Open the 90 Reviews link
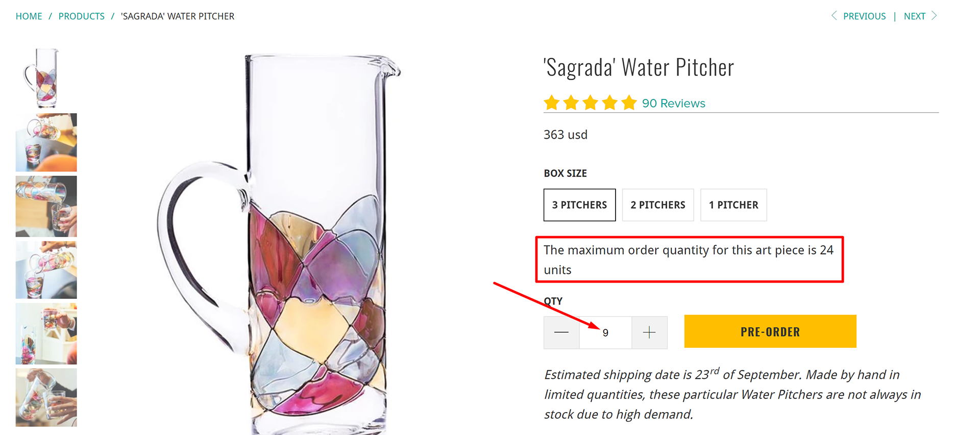The height and width of the screenshot is (435, 980). tap(674, 104)
